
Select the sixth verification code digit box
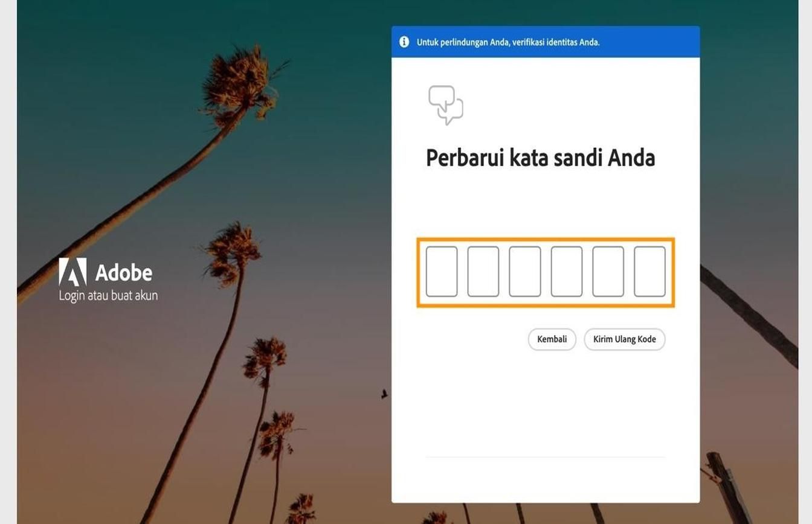(x=649, y=272)
